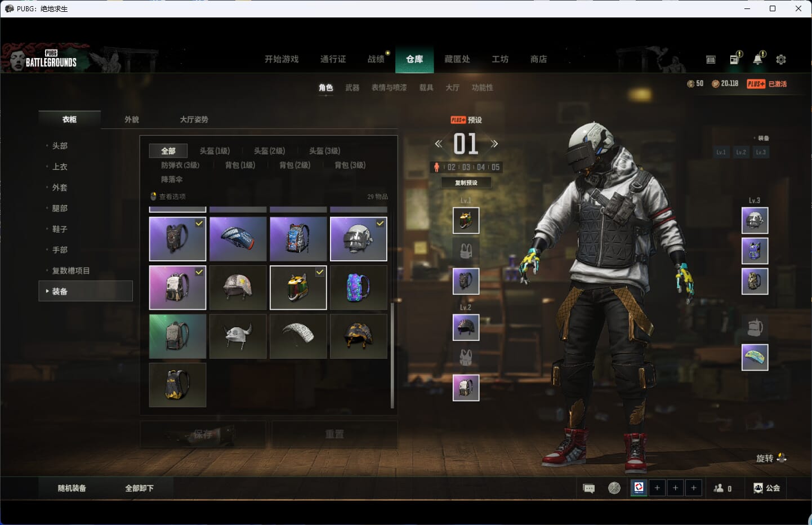Open the chat bubble icon

(x=589, y=488)
